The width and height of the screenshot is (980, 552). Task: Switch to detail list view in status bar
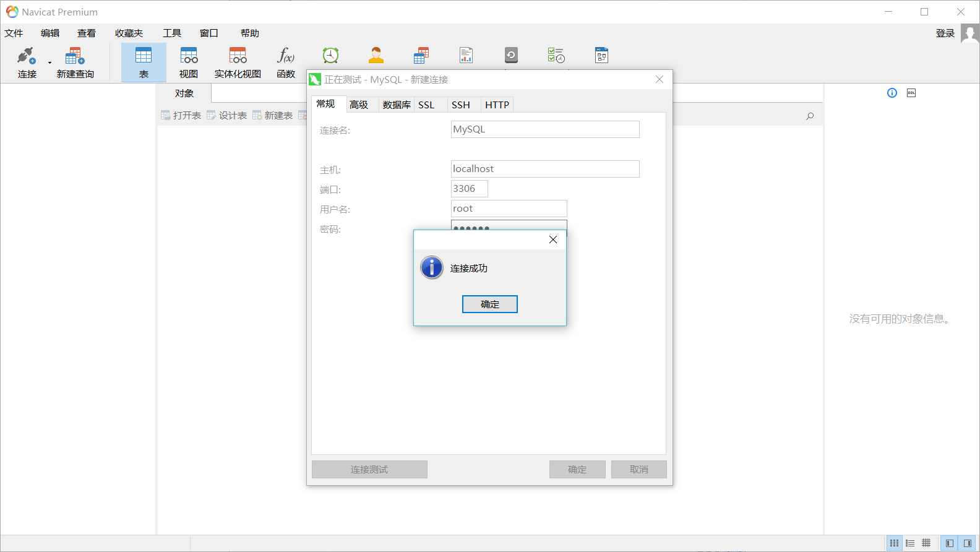tap(910, 543)
